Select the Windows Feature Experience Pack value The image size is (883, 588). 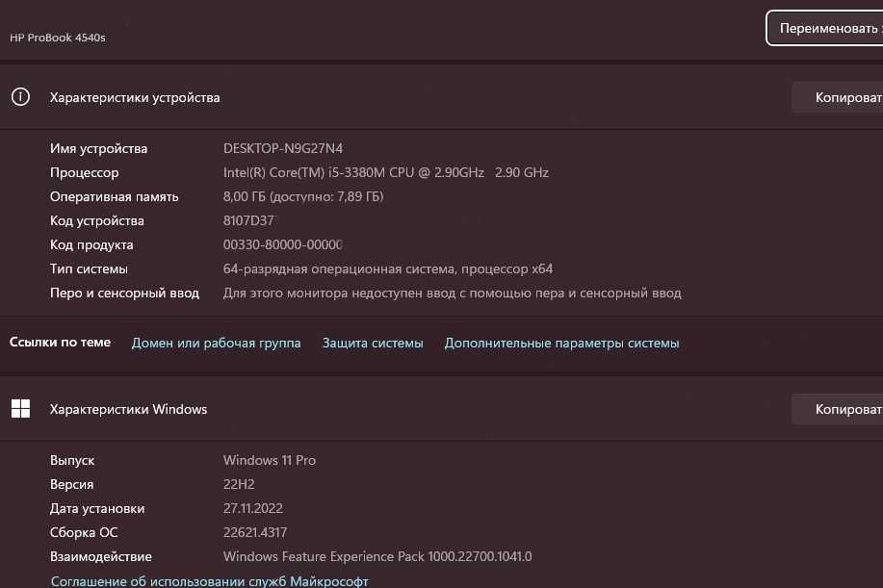(x=377, y=556)
